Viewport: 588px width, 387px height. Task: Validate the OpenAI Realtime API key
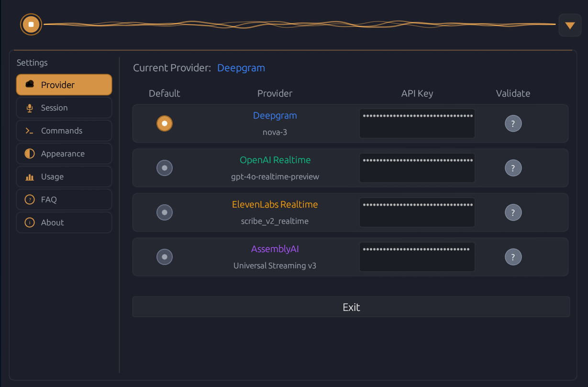(x=513, y=168)
